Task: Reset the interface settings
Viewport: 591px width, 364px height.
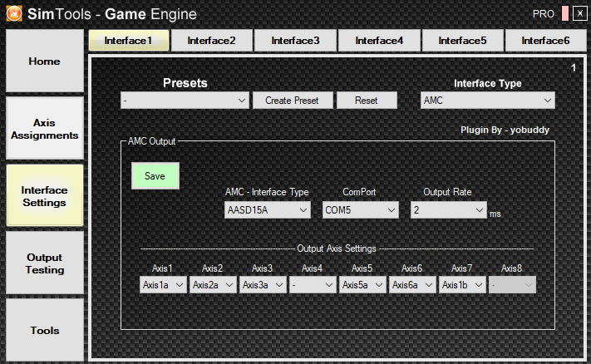Action: (366, 101)
